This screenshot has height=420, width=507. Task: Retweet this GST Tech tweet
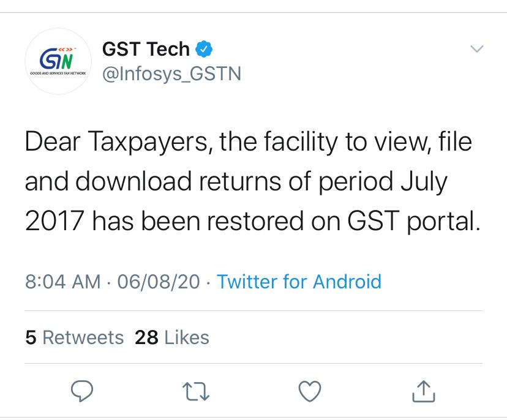[x=197, y=391]
